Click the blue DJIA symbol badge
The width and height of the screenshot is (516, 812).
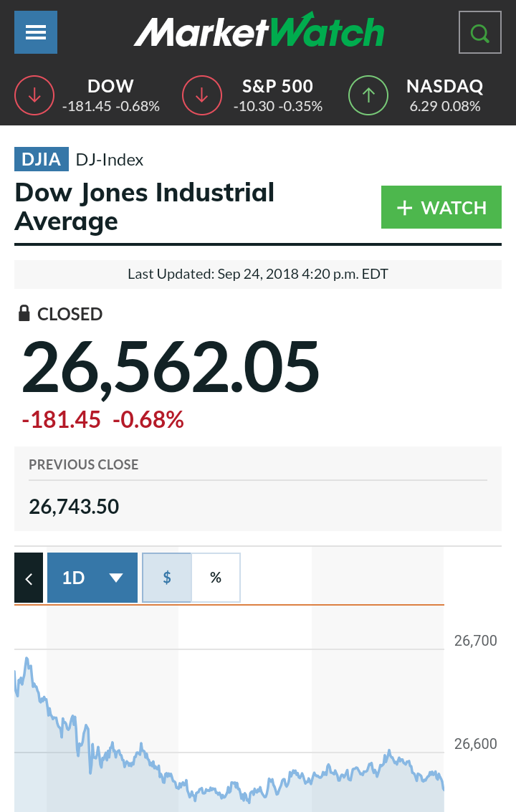click(41, 159)
